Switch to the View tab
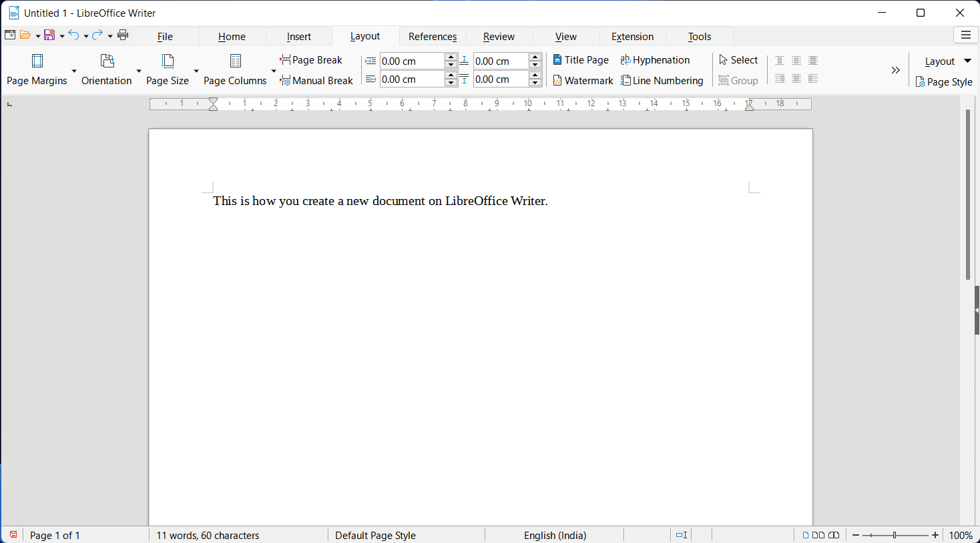The height and width of the screenshot is (543, 980). click(566, 37)
